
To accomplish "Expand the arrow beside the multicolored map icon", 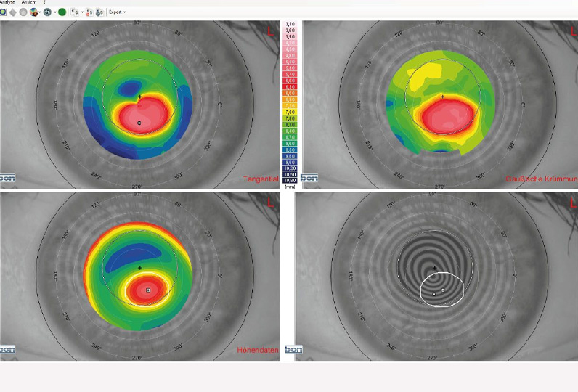I will click(x=39, y=12).
